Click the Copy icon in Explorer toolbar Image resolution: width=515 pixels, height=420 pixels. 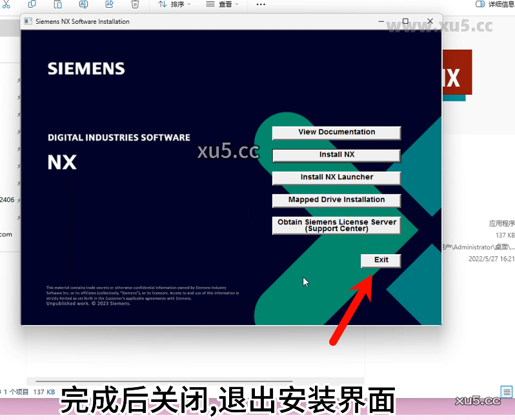coord(32,4)
